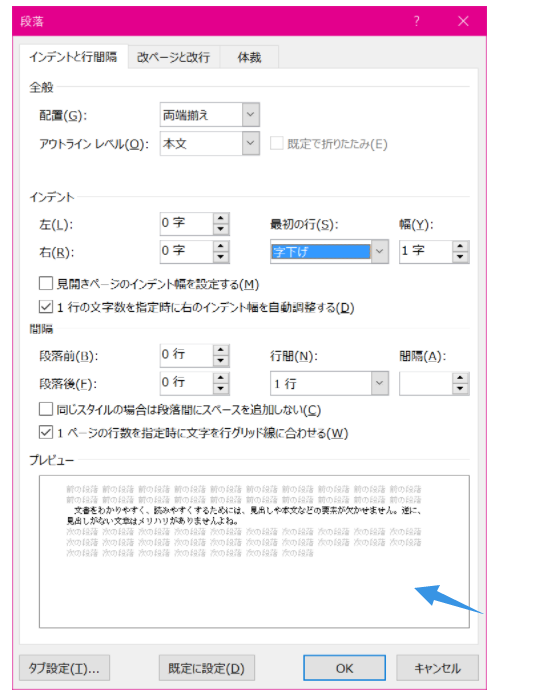Click the 既定に設定 button
The height and width of the screenshot is (694, 538).
(207, 668)
